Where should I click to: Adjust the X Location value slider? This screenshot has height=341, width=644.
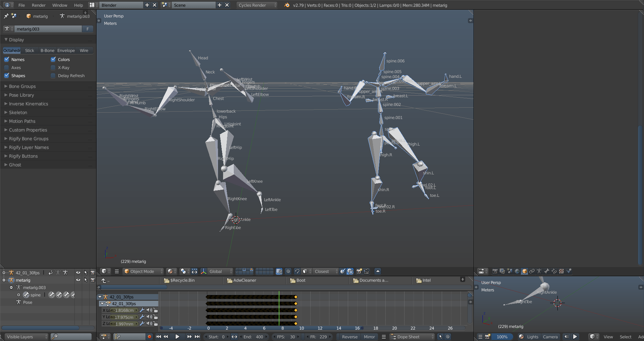point(124,310)
